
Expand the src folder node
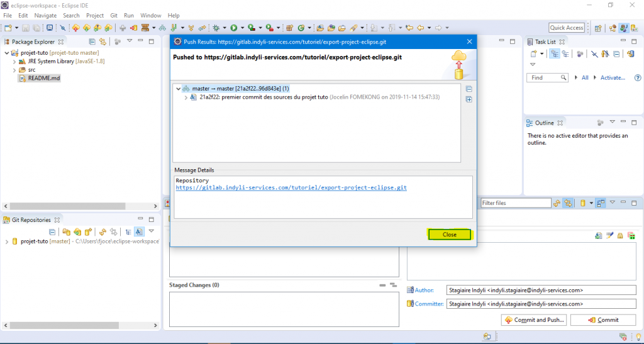[14, 70]
